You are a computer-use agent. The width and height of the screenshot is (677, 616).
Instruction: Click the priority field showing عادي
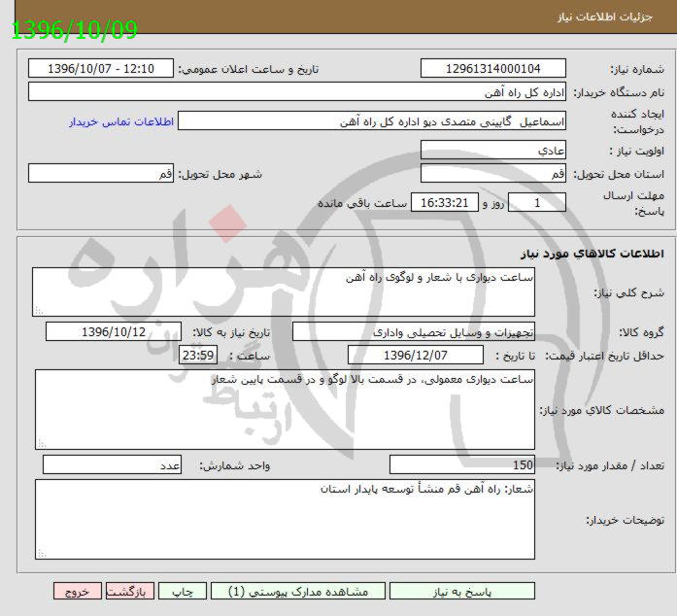(493, 151)
